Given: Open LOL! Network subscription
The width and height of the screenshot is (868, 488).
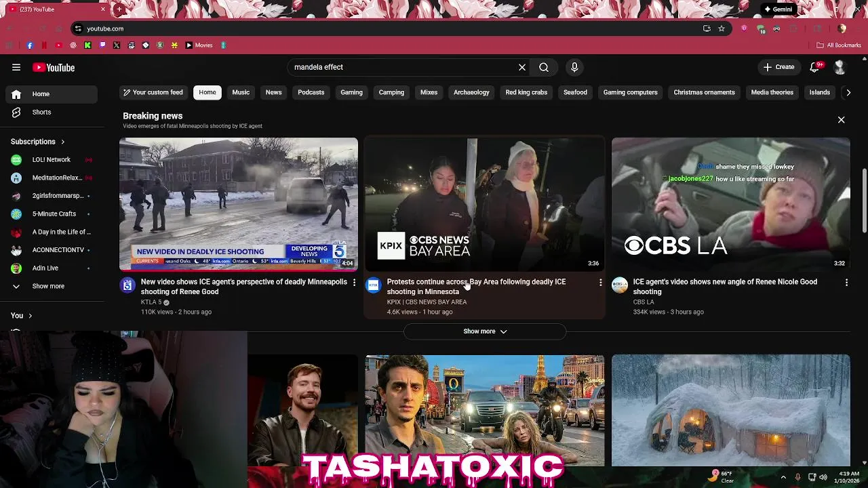Looking at the screenshot, I should tap(52, 159).
